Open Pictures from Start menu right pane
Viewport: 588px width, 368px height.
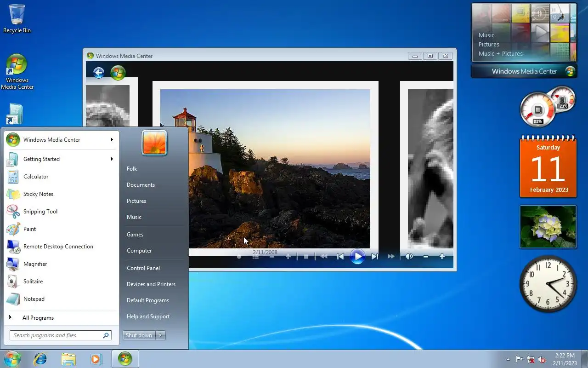136,201
